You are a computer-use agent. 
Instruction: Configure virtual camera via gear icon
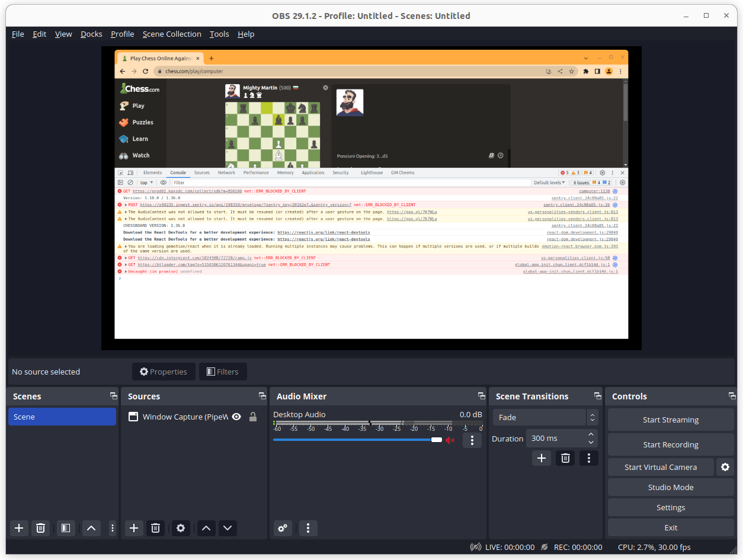tap(725, 467)
